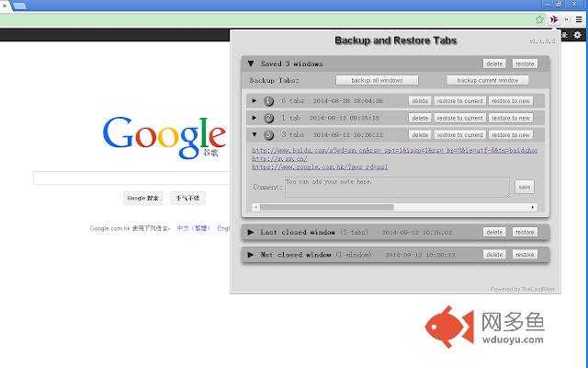The width and height of the screenshot is (588, 368).
Task: Delete the 3 tabs saved entry
Action: coord(420,135)
